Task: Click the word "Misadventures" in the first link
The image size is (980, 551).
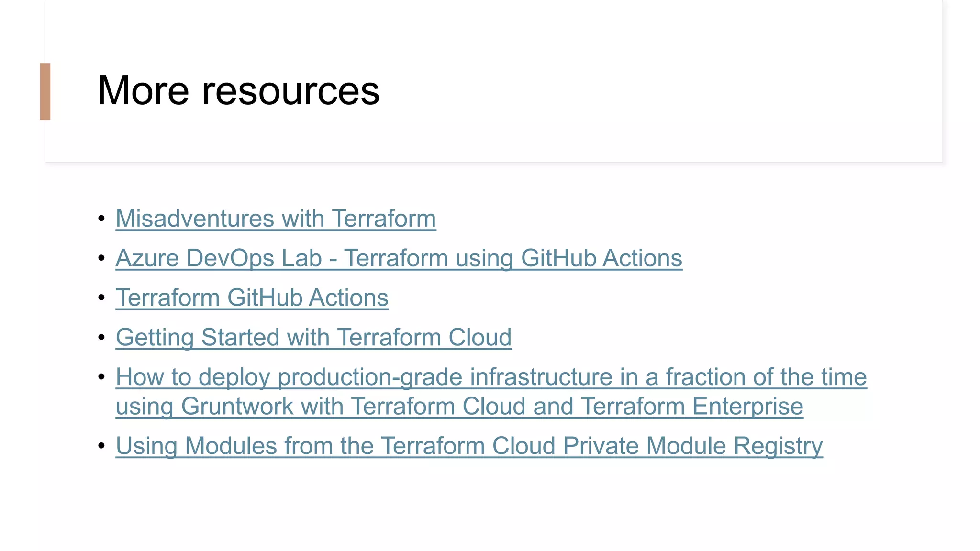Action: tap(195, 219)
